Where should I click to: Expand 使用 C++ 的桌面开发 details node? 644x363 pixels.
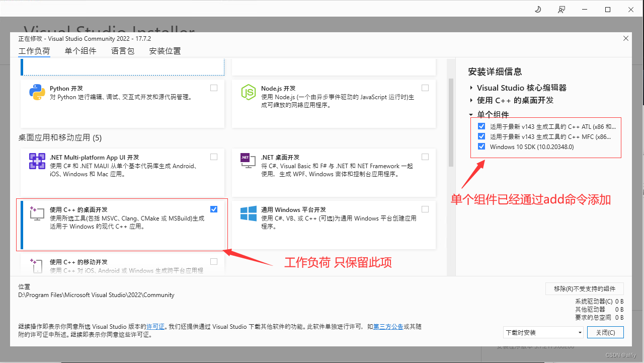coord(471,100)
